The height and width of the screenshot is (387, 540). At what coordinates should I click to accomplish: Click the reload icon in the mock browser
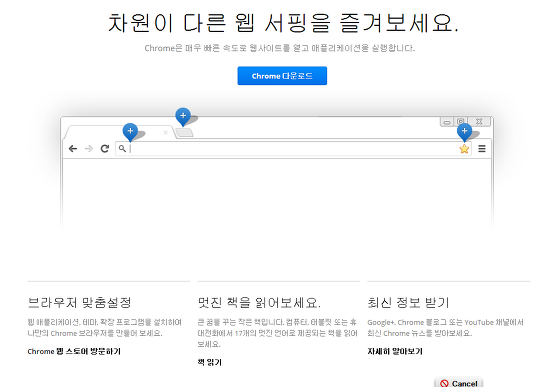click(x=105, y=149)
